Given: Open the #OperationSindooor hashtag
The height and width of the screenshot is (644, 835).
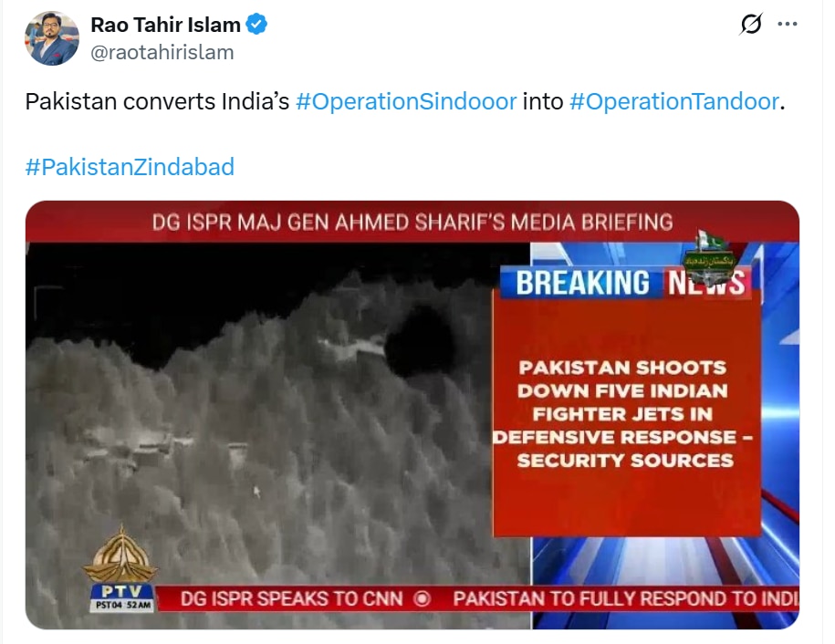Looking at the screenshot, I should click(406, 101).
